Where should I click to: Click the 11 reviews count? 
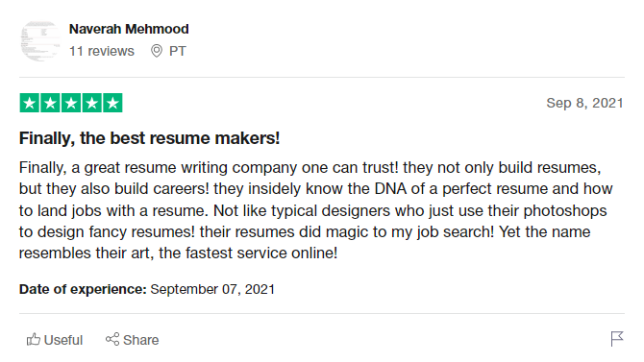coord(102,51)
